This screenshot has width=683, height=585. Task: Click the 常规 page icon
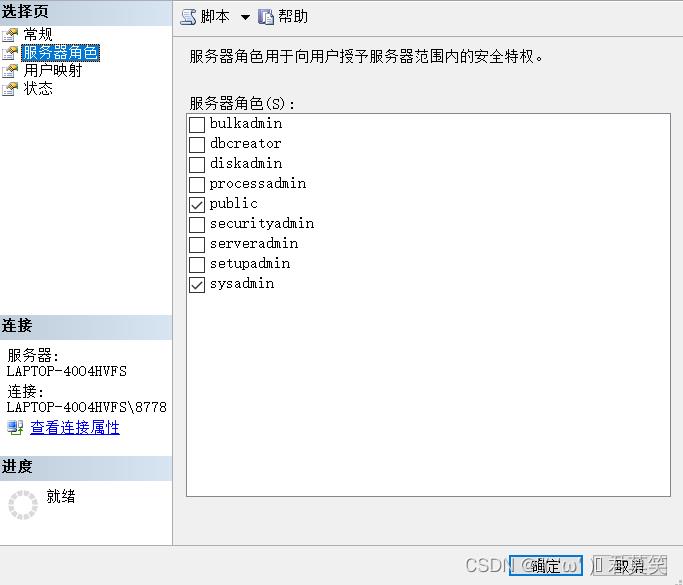(10, 35)
